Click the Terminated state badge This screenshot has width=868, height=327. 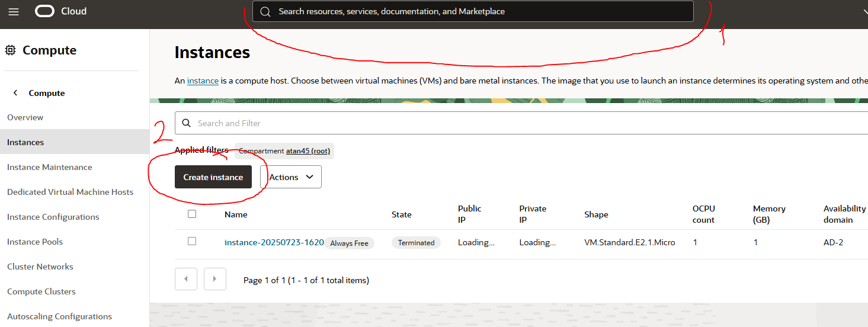tap(416, 243)
